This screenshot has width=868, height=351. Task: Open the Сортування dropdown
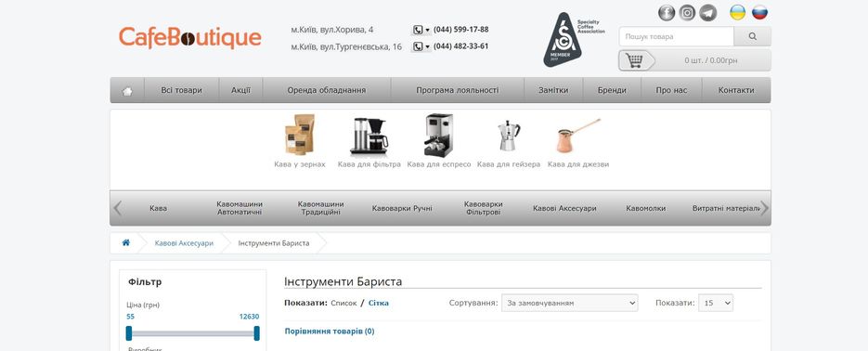570,303
